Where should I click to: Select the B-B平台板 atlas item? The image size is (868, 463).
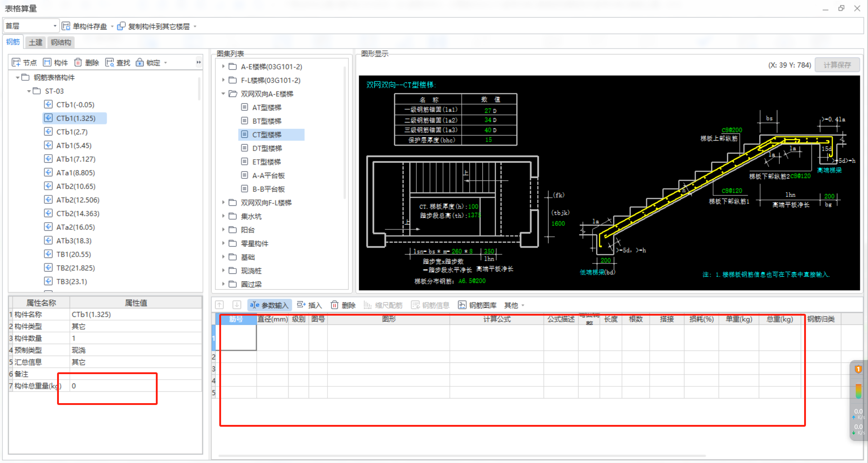(x=268, y=189)
